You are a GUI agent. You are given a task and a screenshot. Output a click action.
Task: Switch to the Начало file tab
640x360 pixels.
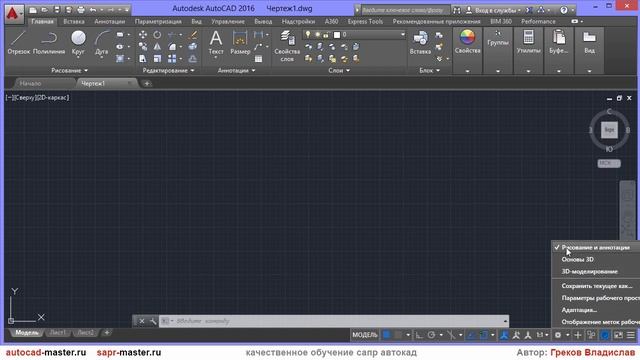point(31,83)
